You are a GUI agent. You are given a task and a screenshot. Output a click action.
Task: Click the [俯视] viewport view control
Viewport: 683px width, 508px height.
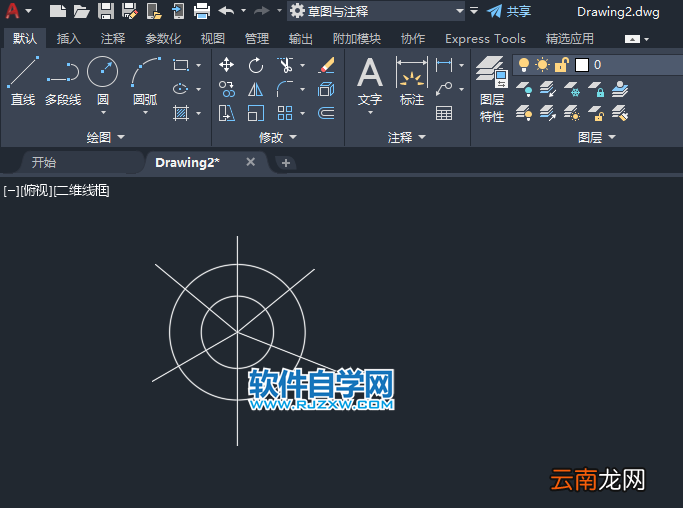pyautogui.click(x=37, y=190)
